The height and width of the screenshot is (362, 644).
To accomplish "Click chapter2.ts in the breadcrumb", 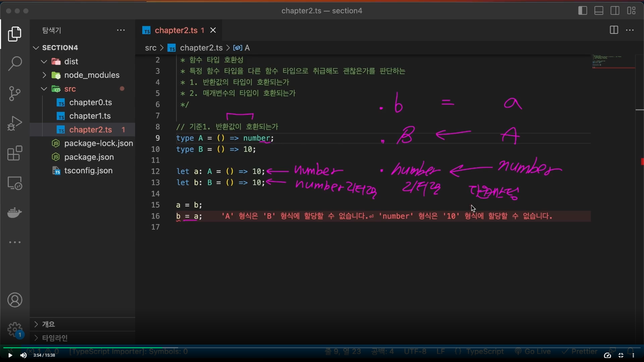I will coord(201,48).
